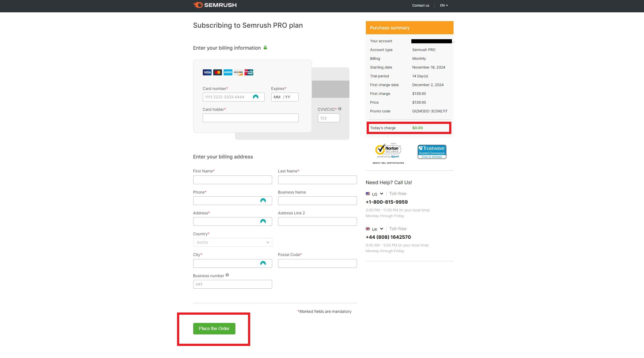Click the Visa card icon

pyautogui.click(x=207, y=72)
